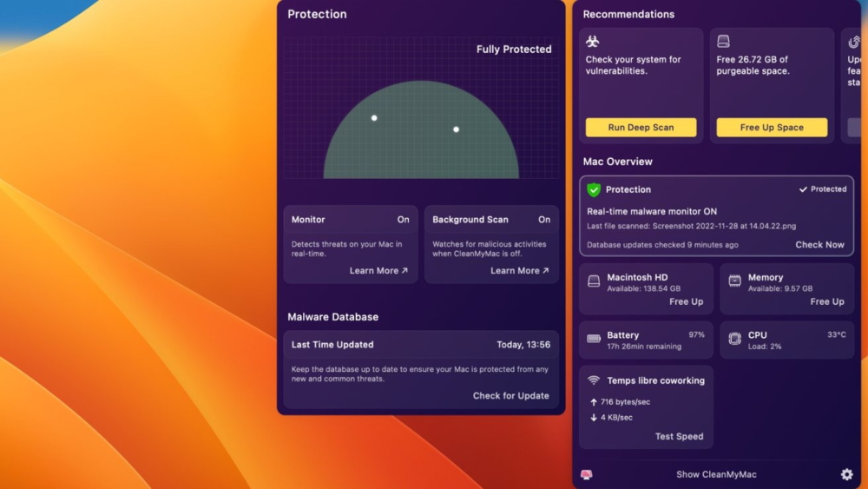Open Learn More under Background Scan
Image resolution: width=868 pixels, height=489 pixels.
pos(519,271)
